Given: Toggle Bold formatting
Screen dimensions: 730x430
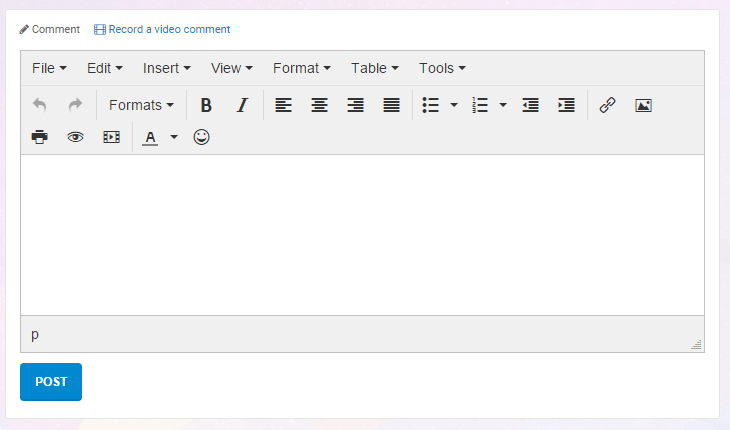Looking at the screenshot, I should pos(206,105).
